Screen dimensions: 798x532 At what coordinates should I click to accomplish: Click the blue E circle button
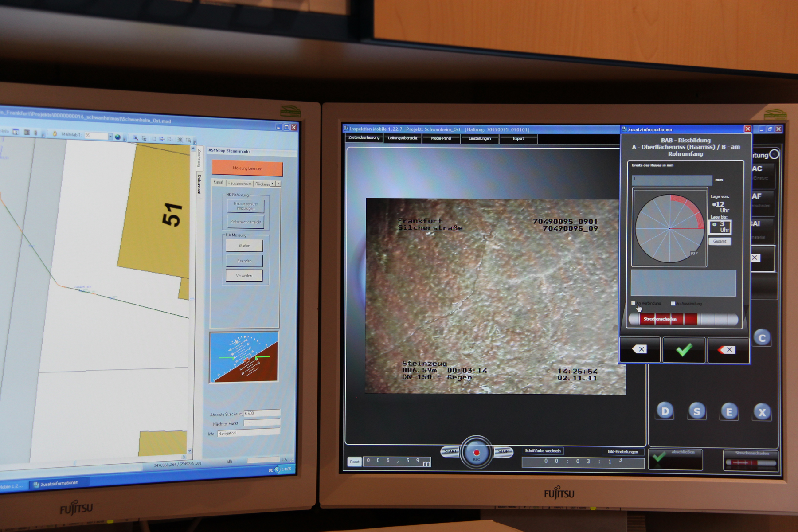click(729, 412)
